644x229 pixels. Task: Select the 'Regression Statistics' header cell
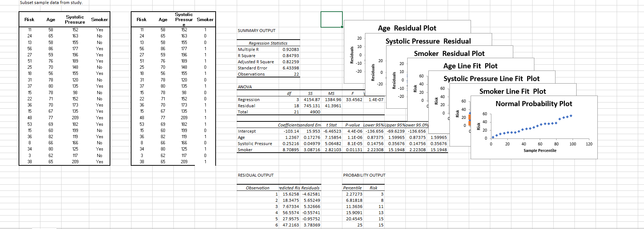[x=268, y=43]
